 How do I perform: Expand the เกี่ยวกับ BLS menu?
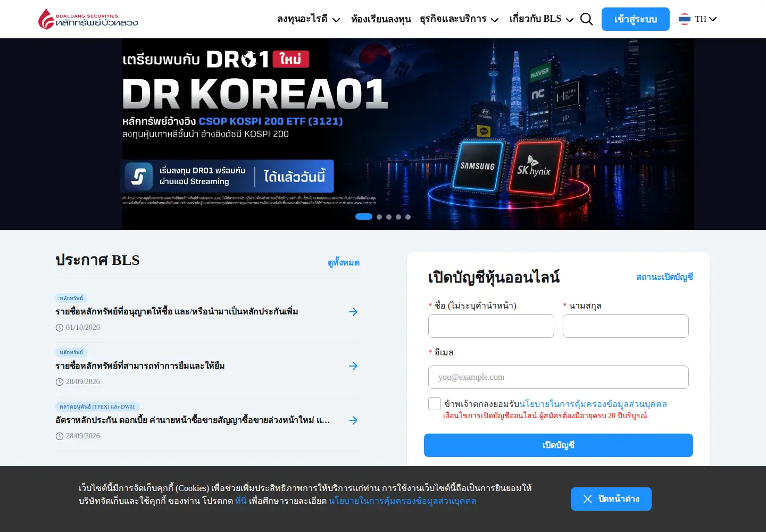point(542,19)
